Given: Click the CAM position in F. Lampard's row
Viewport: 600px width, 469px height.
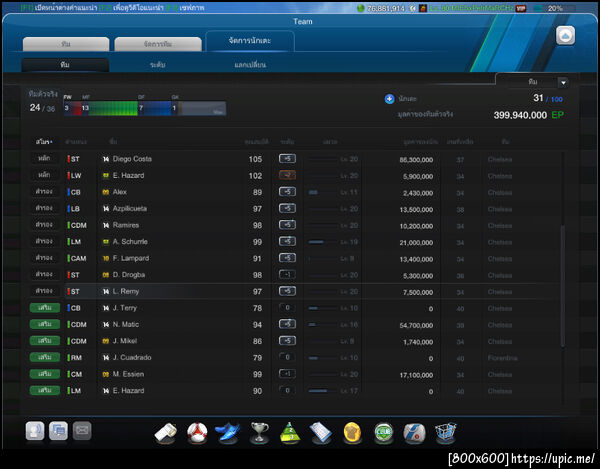Looking at the screenshot, I should point(78,259).
